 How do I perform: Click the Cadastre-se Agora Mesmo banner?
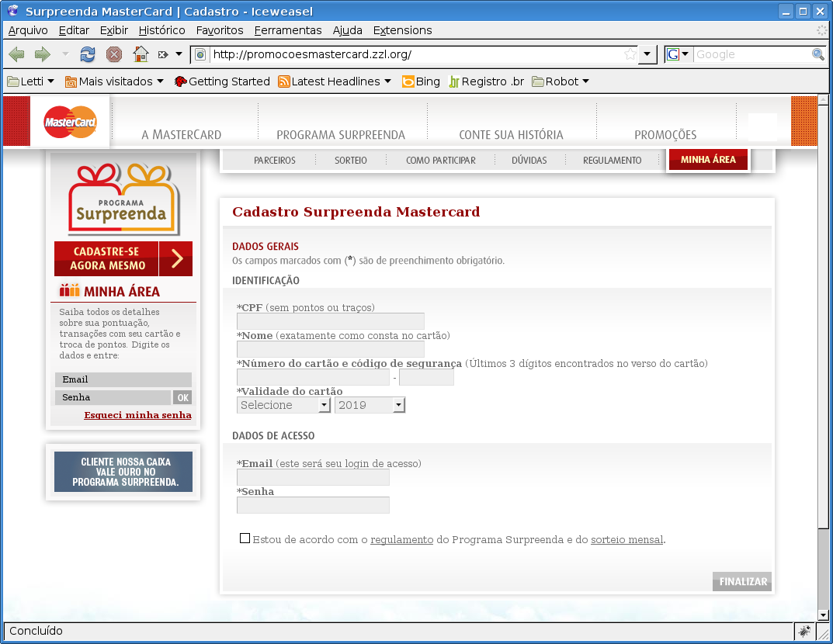[x=106, y=258]
